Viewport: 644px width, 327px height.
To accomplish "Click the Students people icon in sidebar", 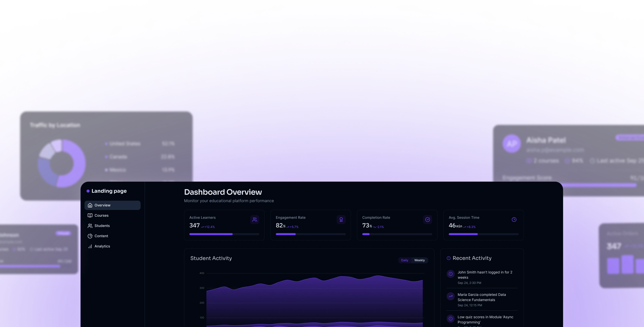I will 90,226.
